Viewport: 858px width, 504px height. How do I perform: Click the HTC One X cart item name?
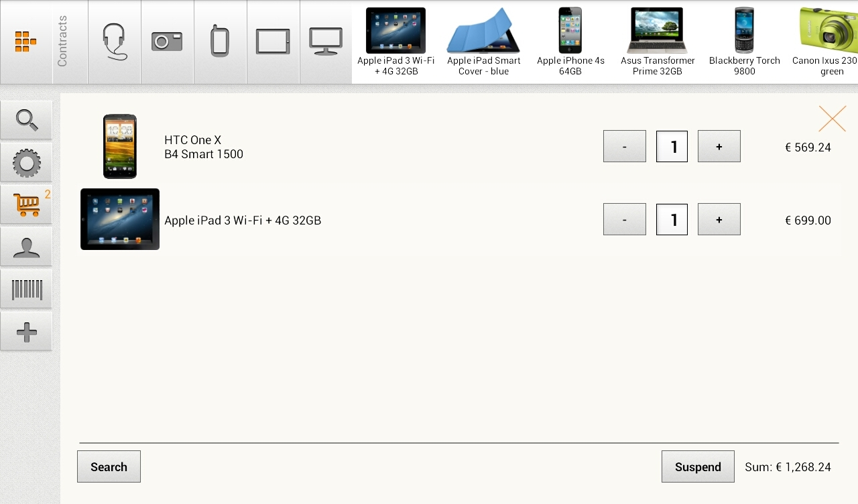click(193, 140)
